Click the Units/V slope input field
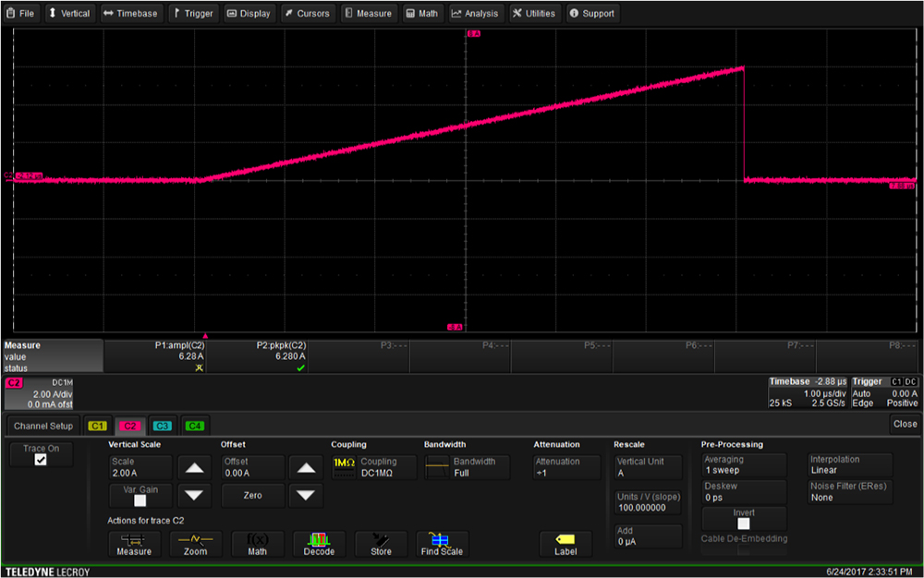 (x=647, y=501)
